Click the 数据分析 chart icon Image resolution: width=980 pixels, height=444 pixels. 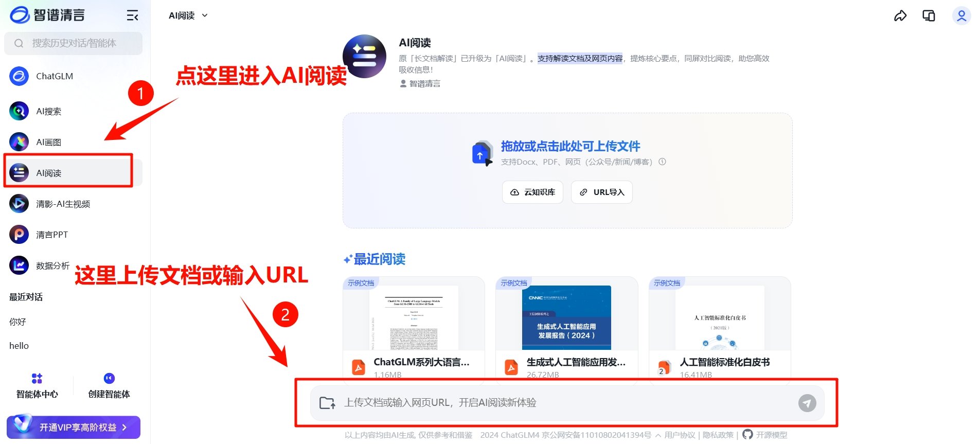point(19,265)
